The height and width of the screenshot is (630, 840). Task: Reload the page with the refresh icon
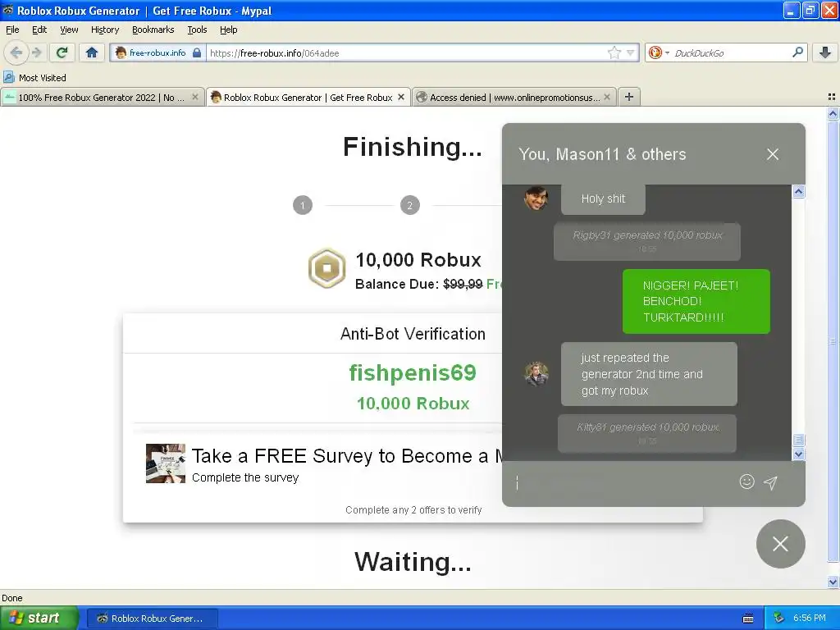62,52
